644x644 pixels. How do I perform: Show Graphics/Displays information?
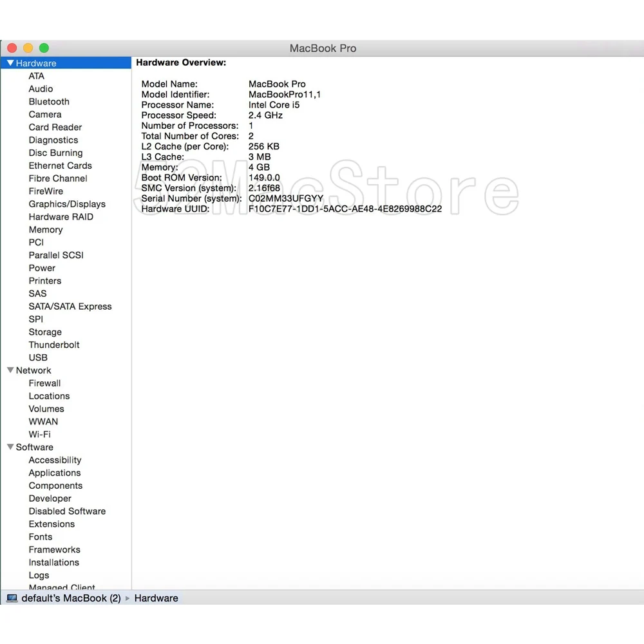coord(67,204)
